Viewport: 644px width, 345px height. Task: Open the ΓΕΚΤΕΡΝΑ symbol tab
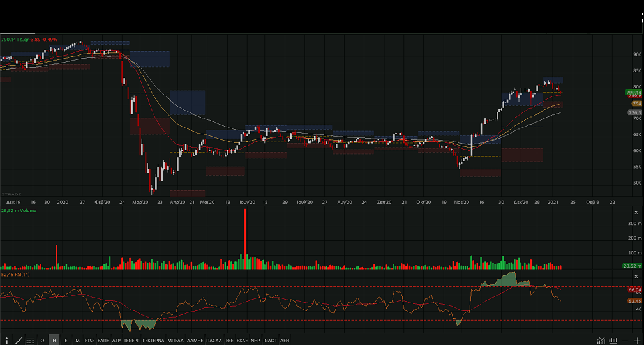coord(154,341)
